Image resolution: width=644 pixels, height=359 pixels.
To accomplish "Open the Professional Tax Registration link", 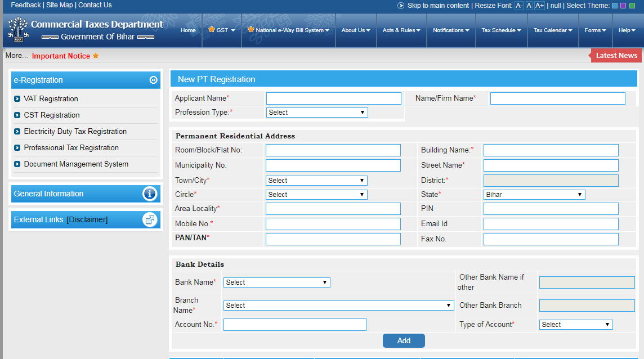I will pyautogui.click(x=71, y=147).
